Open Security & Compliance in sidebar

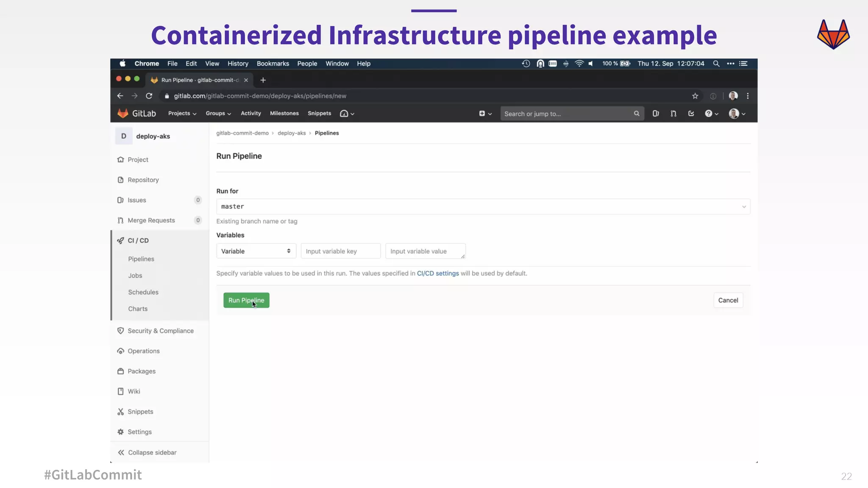pyautogui.click(x=160, y=331)
